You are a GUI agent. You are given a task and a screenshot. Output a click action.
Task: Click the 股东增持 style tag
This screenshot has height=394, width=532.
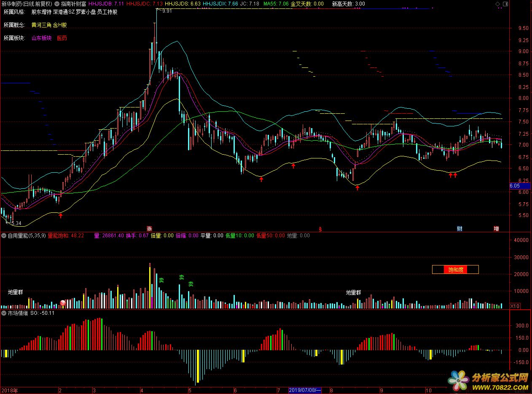41,12
